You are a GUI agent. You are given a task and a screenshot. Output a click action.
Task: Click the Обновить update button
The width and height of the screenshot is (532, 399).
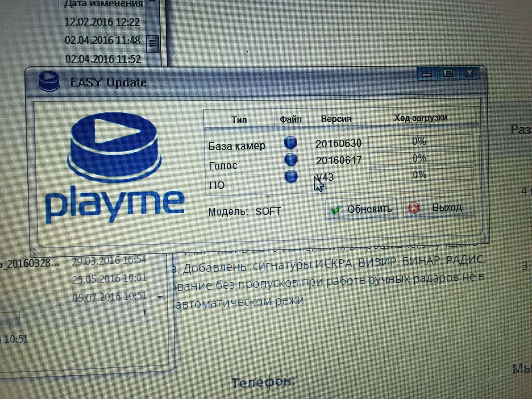pos(361,209)
